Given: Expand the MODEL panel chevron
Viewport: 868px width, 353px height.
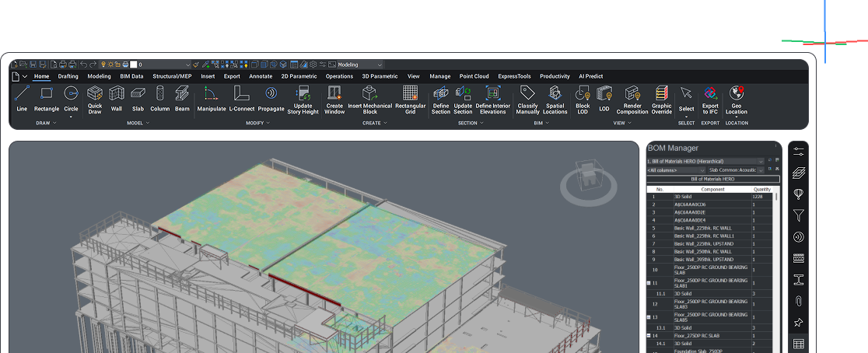Looking at the screenshot, I should 147,123.
